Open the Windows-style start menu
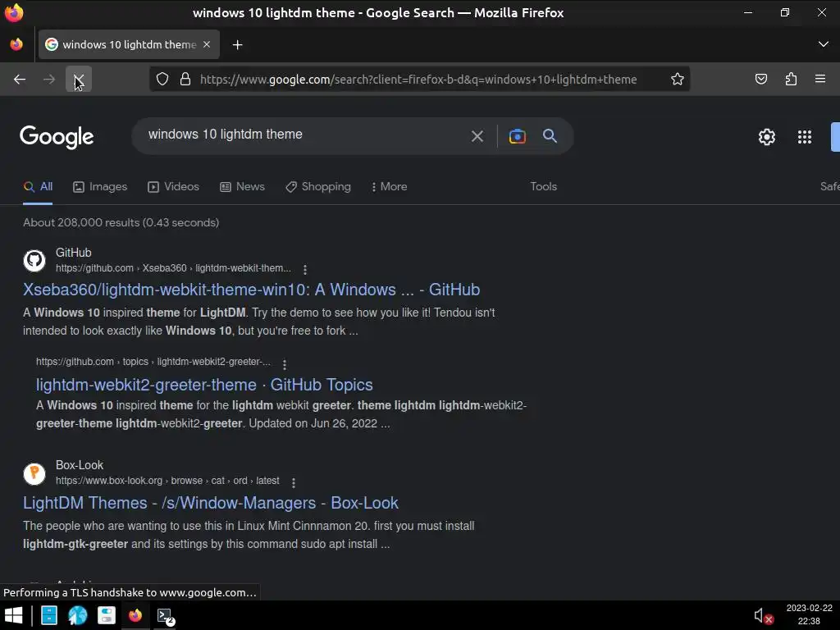Screen dimensions: 840x630 (13, 615)
